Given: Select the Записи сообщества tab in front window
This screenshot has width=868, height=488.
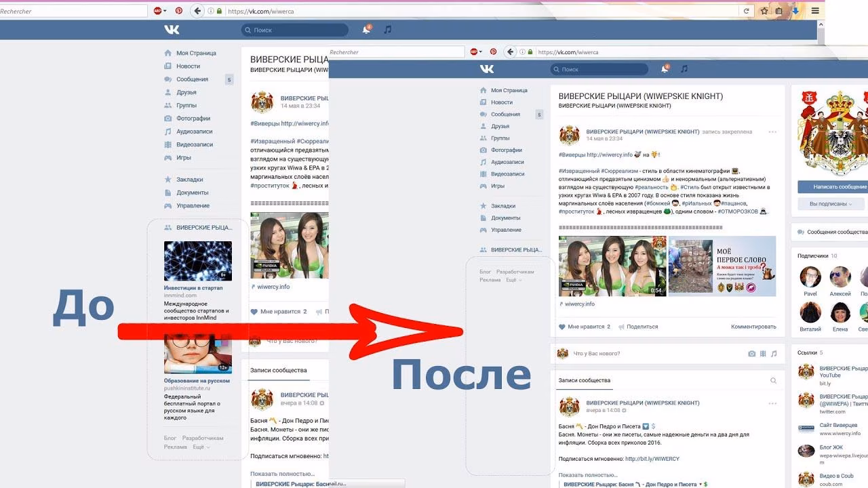Looking at the screenshot, I should tap(585, 381).
